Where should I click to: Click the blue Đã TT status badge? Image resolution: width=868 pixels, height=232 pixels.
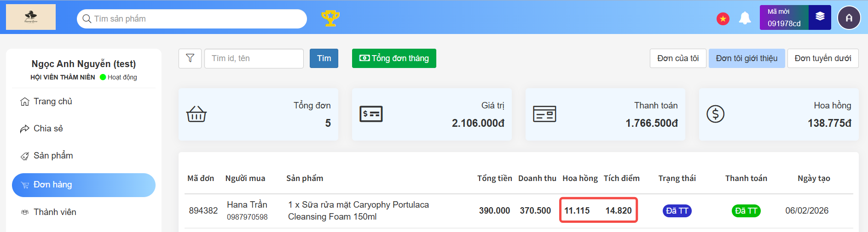coord(677,211)
